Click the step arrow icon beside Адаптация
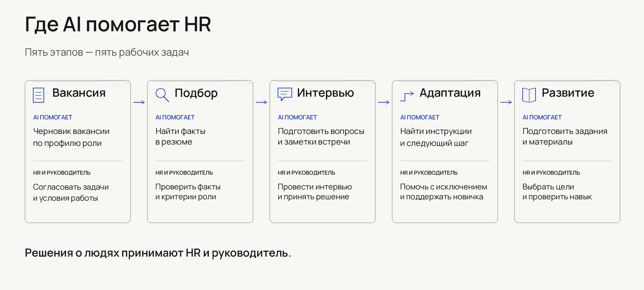This screenshot has height=290, width=644. [407, 96]
